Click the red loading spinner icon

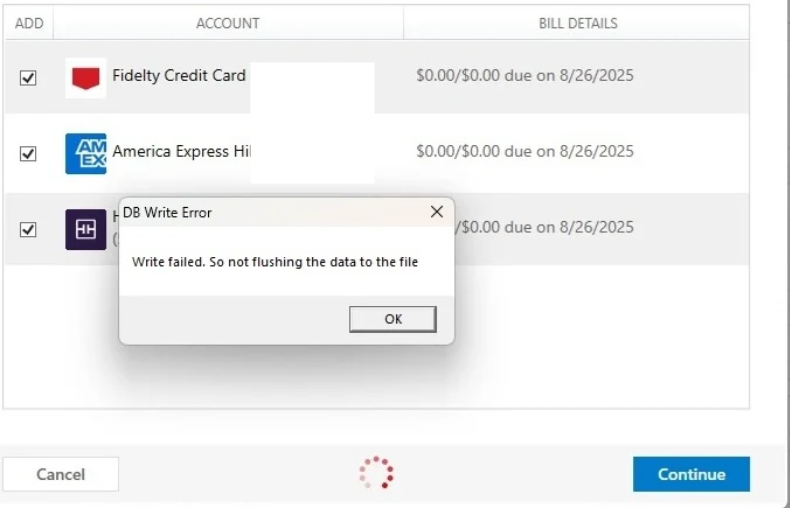[376, 473]
